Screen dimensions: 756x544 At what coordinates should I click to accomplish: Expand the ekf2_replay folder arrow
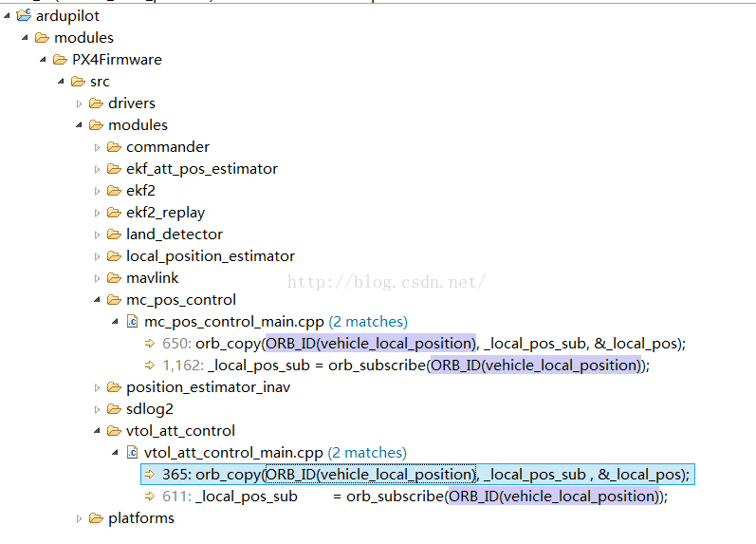tap(97, 213)
